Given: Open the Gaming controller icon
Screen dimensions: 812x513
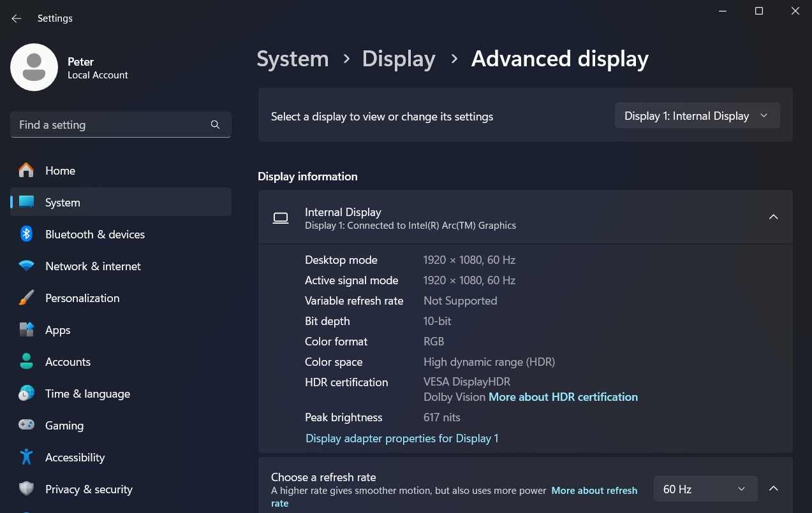Looking at the screenshot, I should pyautogui.click(x=26, y=425).
